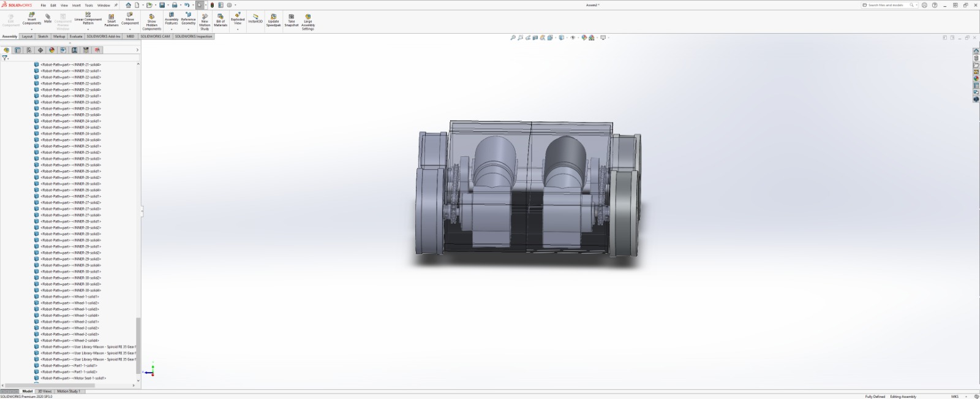Viewport: 980px width, 399px height.
Task: Open Smart Fasteners
Action: coord(111,20)
